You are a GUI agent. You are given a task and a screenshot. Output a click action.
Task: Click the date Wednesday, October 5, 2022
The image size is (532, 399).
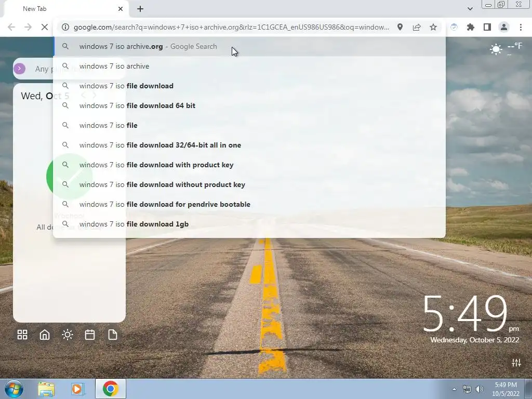click(475, 340)
